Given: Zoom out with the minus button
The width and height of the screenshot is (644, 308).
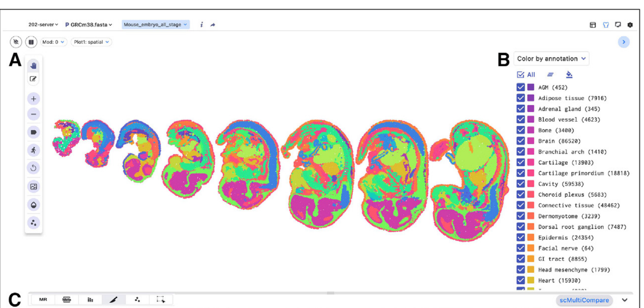Looking at the screenshot, I should 33,114.
